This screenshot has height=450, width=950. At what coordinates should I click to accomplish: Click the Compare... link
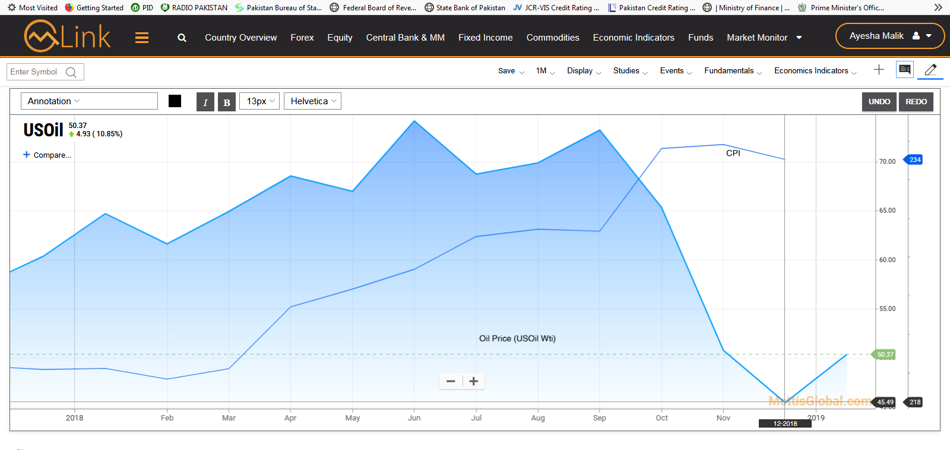tap(47, 155)
